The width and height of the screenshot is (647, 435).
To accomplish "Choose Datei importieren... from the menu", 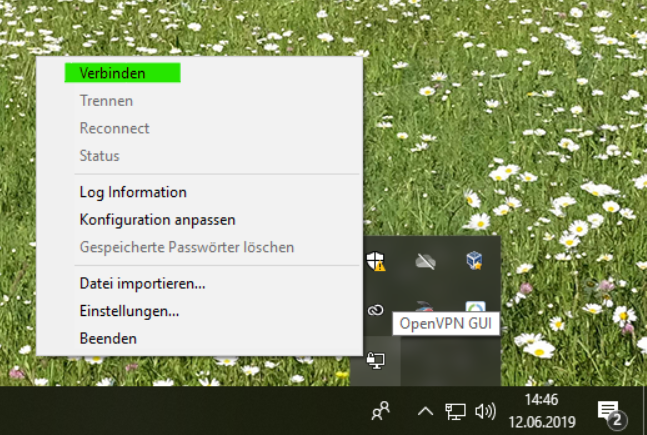I will click(142, 283).
